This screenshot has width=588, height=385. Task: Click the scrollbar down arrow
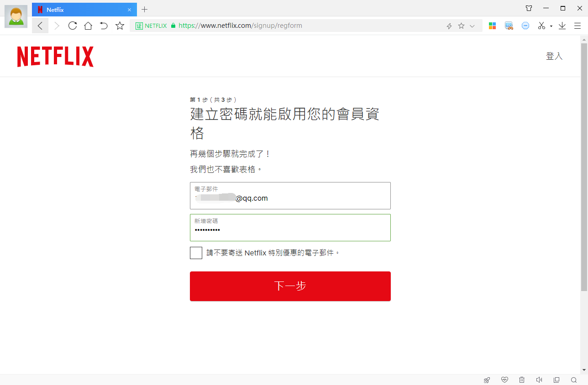584,370
